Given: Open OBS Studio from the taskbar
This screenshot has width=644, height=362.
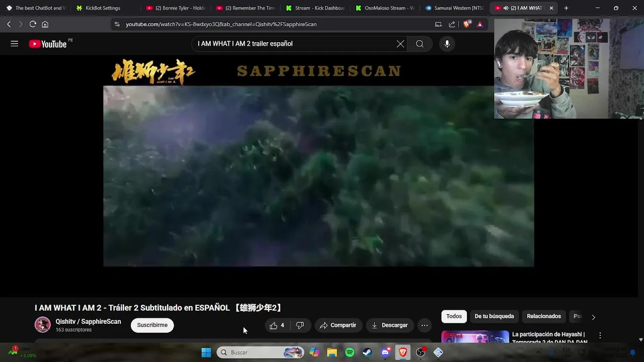Looking at the screenshot, I should 421,352.
